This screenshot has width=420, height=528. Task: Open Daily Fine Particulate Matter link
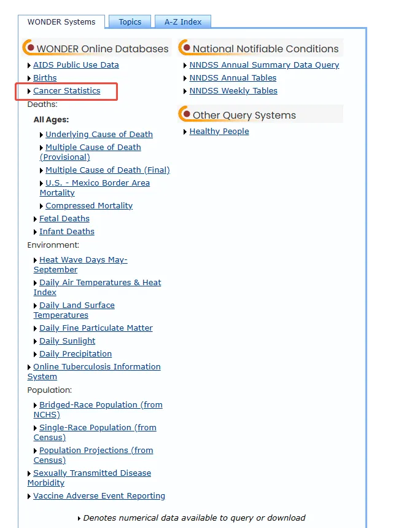click(96, 328)
